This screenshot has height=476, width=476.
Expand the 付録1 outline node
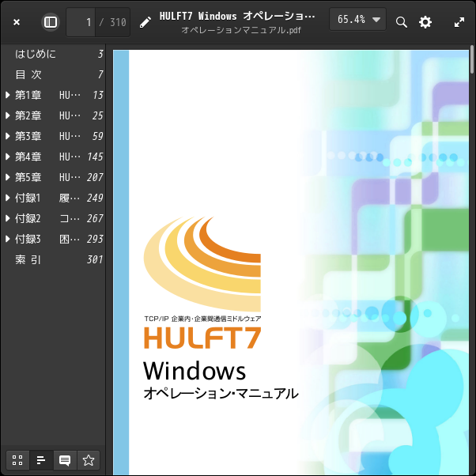(x=8, y=198)
